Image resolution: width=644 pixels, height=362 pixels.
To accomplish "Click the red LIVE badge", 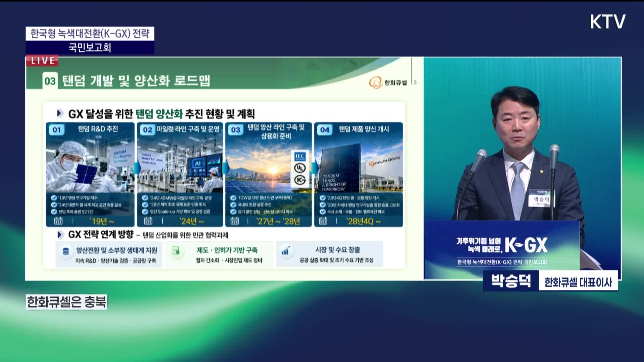I will [42, 61].
